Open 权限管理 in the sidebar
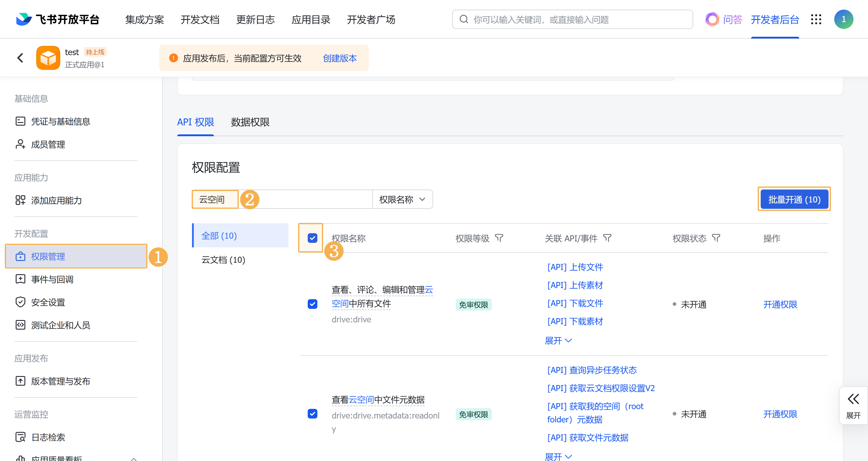 coord(76,256)
